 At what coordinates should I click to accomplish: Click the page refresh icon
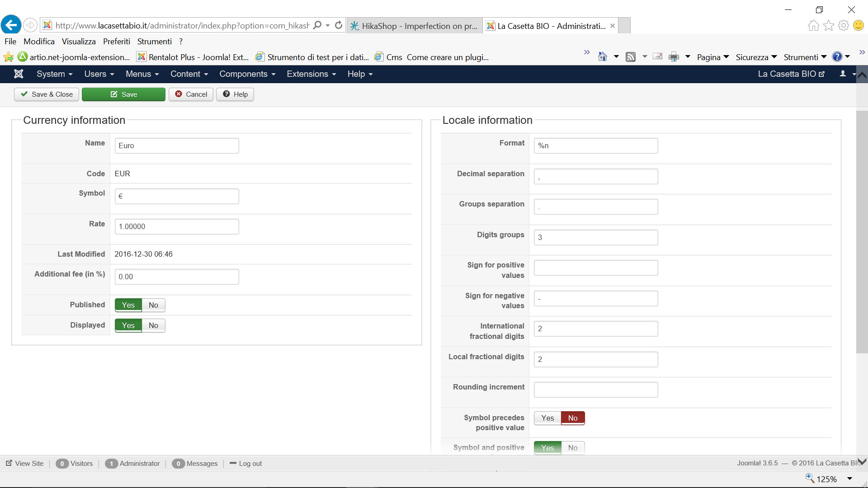click(x=338, y=25)
